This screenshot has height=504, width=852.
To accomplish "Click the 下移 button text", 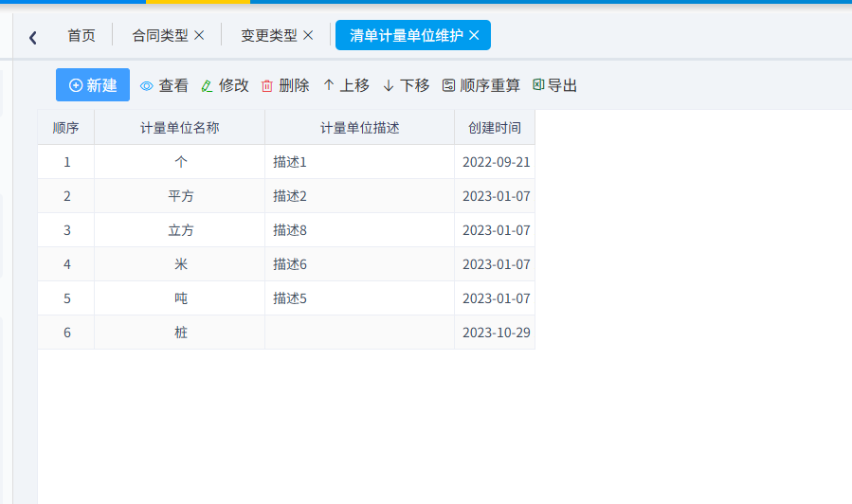I will click(x=414, y=85).
